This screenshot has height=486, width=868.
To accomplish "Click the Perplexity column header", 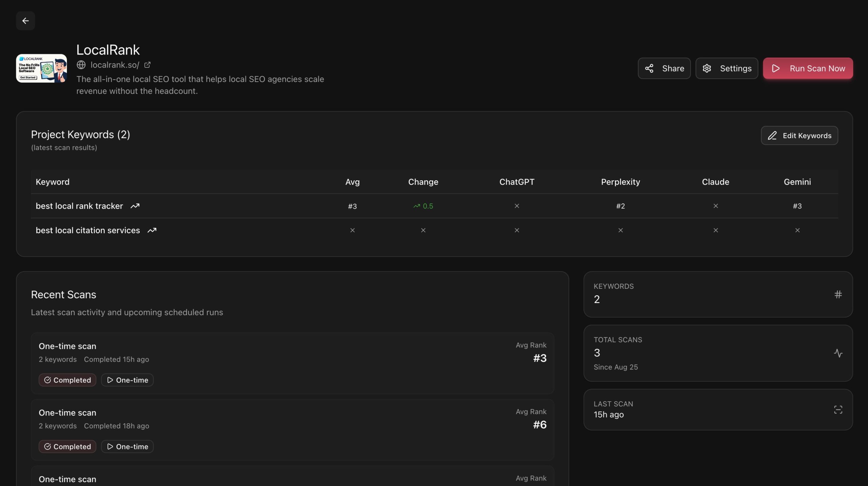I will (620, 182).
